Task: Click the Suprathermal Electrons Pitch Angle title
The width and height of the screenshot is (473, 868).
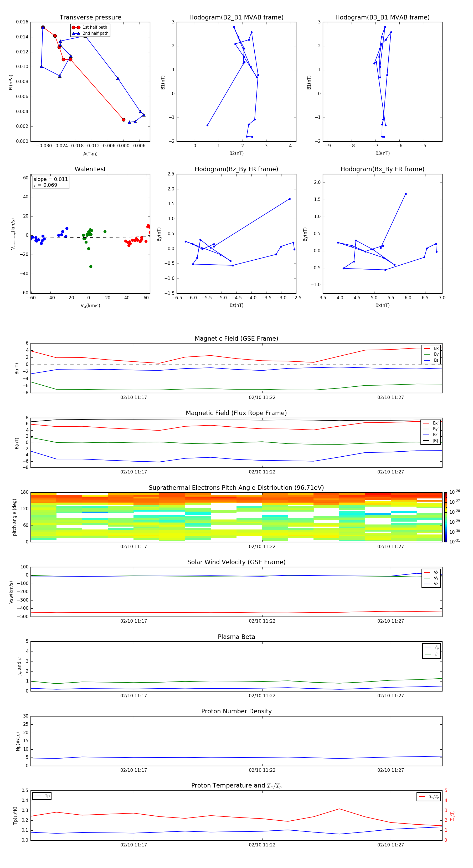Action: pyautogui.click(x=236, y=488)
